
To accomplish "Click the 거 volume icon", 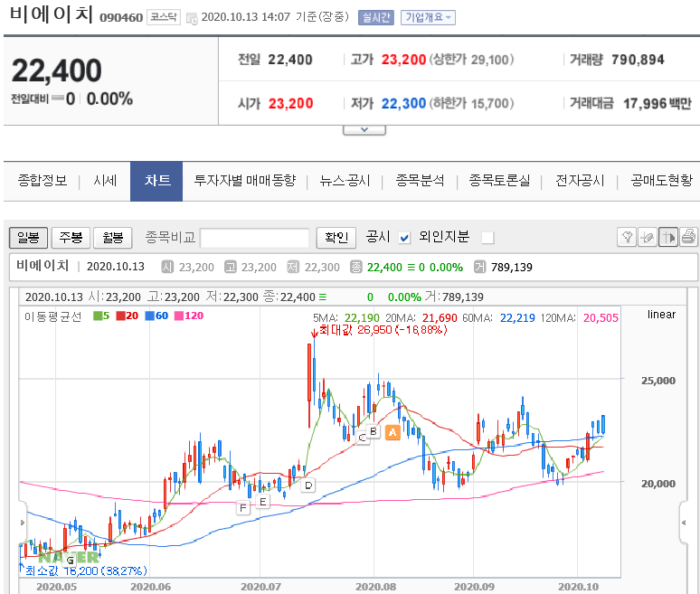I will [x=479, y=267].
